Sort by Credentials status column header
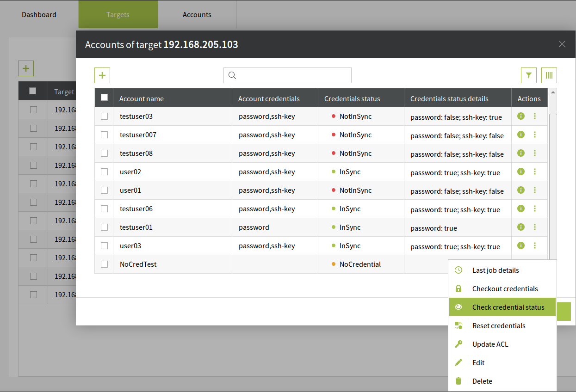The height and width of the screenshot is (392, 576). click(x=352, y=98)
